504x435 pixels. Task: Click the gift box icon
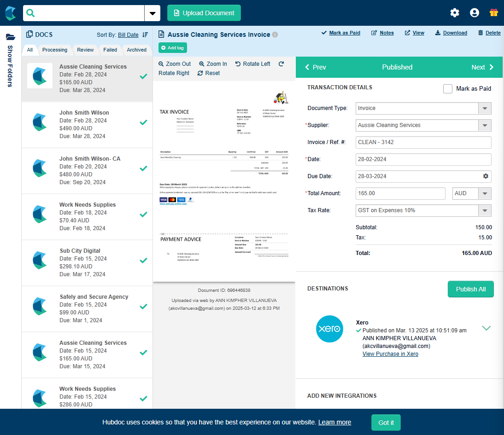pos(494,13)
